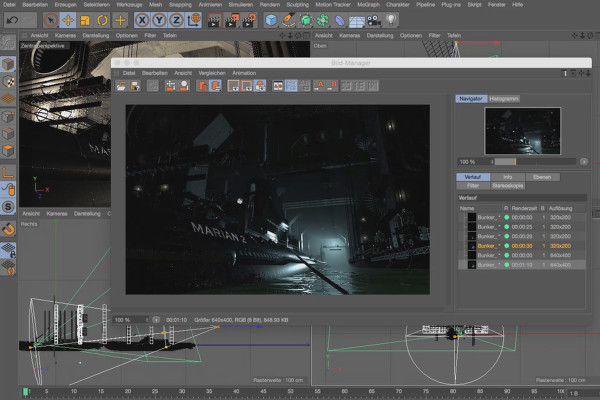Set image as A for comparison
The image size is (600, 400).
coord(319,86)
